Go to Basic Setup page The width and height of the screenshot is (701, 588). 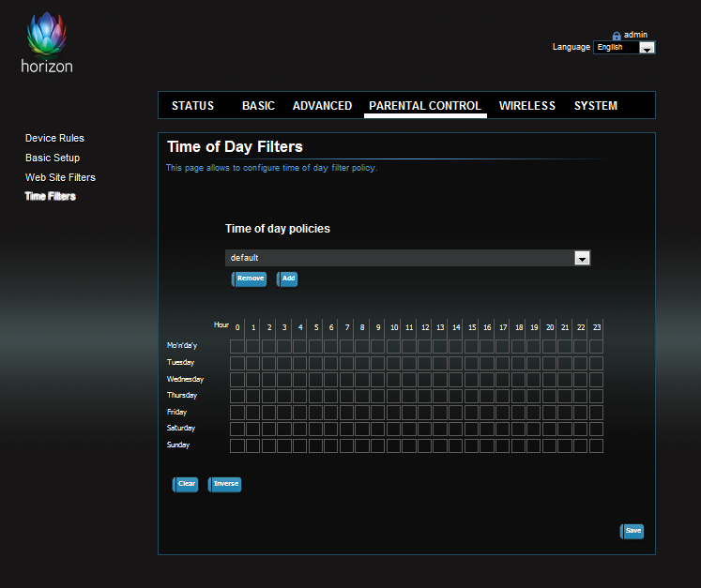point(53,158)
